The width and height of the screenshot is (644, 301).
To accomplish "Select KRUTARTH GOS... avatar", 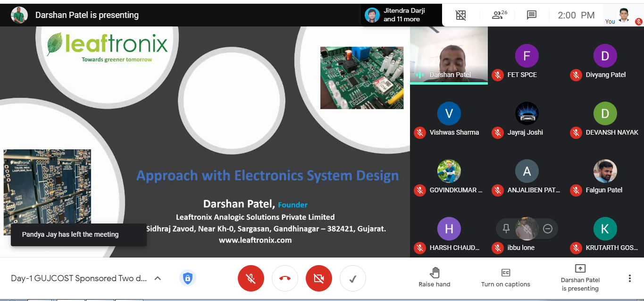I will click(605, 229).
